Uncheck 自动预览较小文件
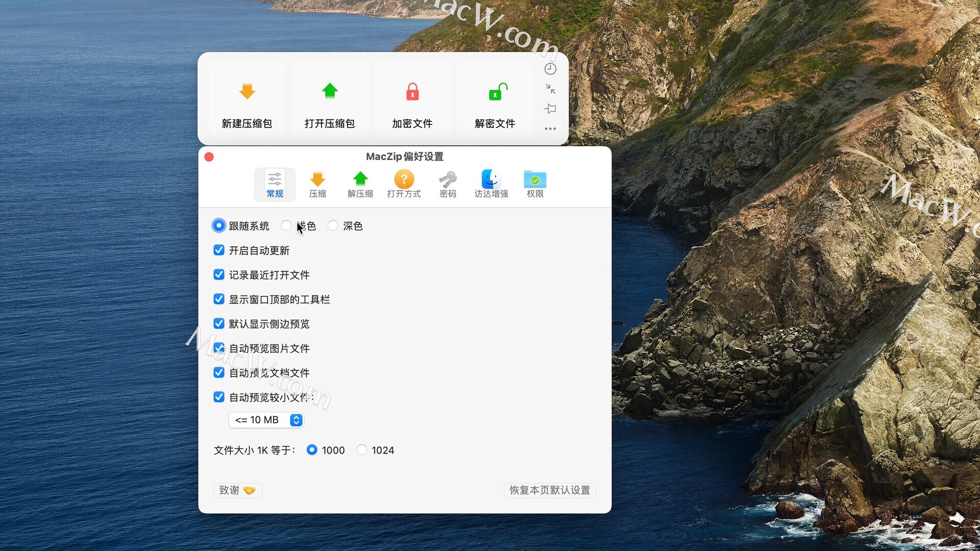Screen dimensions: 980x551 [219, 397]
